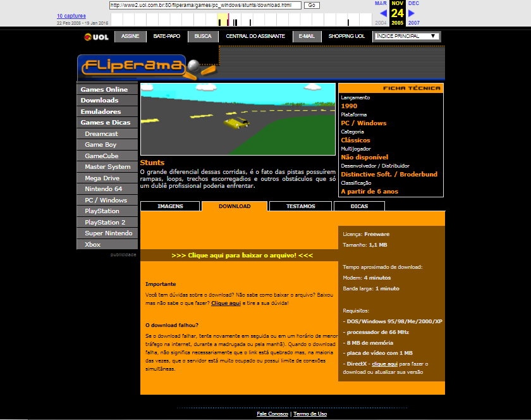Click the UOL logo
Screen dimensions: 531x420
point(96,37)
